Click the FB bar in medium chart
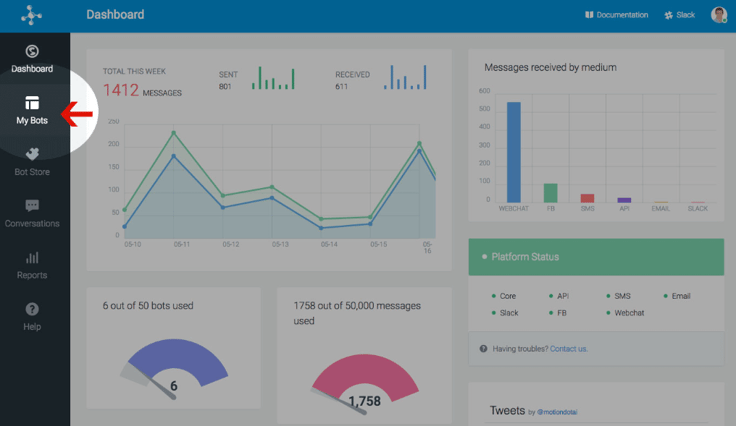 [551, 193]
